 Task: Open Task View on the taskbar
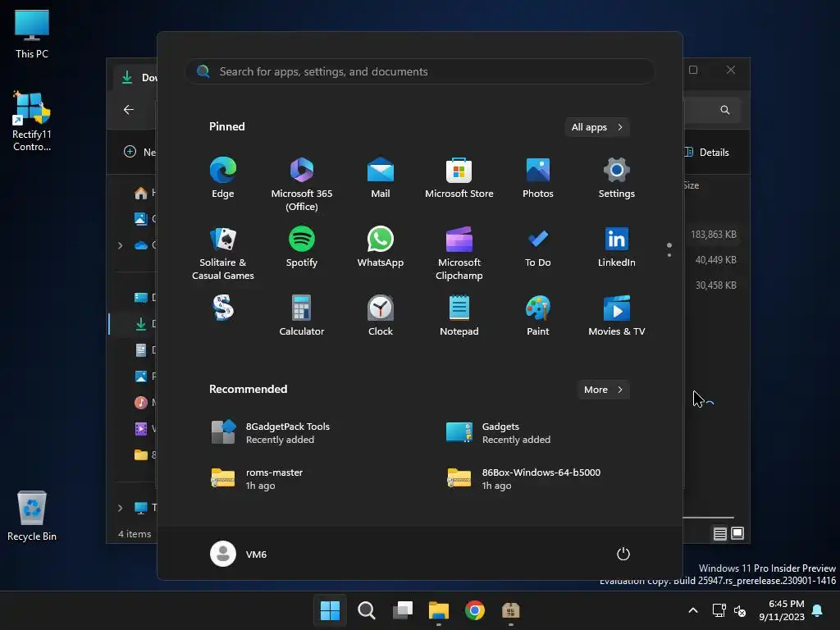403,610
